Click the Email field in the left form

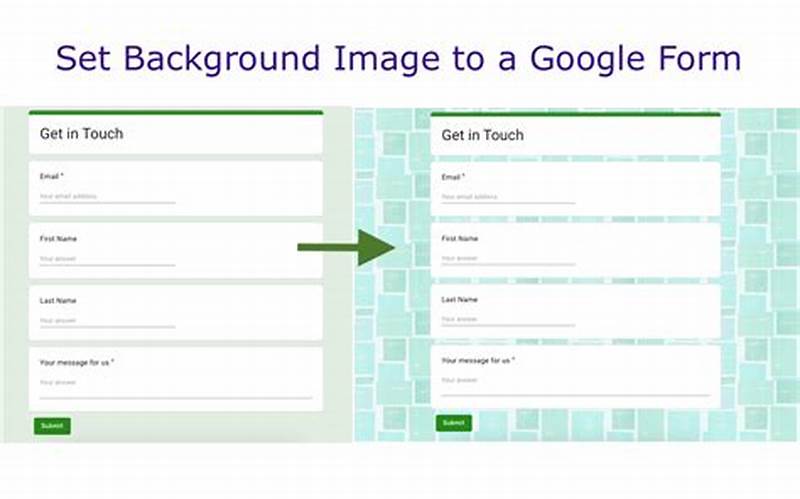coord(108,196)
